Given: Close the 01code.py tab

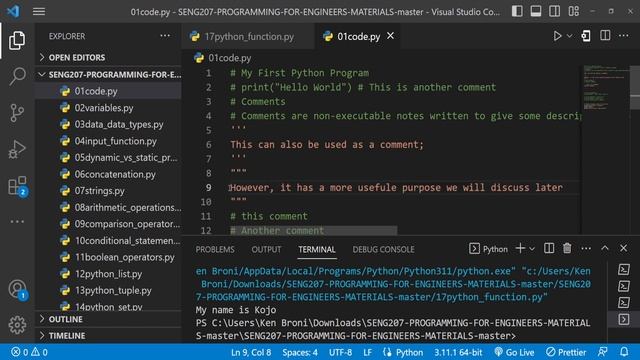Looking at the screenshot, I should [x=391, y=36].
